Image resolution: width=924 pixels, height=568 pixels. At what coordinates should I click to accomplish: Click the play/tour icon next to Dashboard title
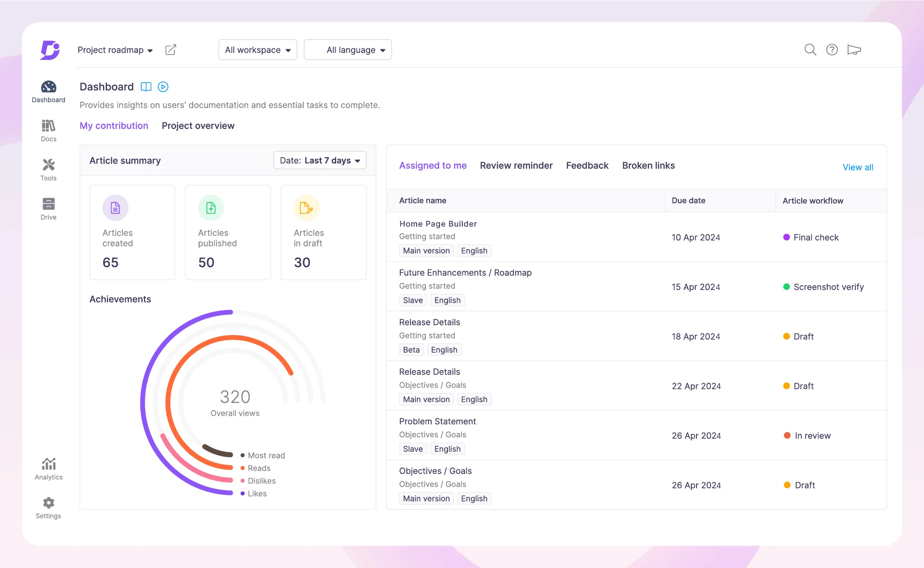pyautogui.click(x=162, y=86)
